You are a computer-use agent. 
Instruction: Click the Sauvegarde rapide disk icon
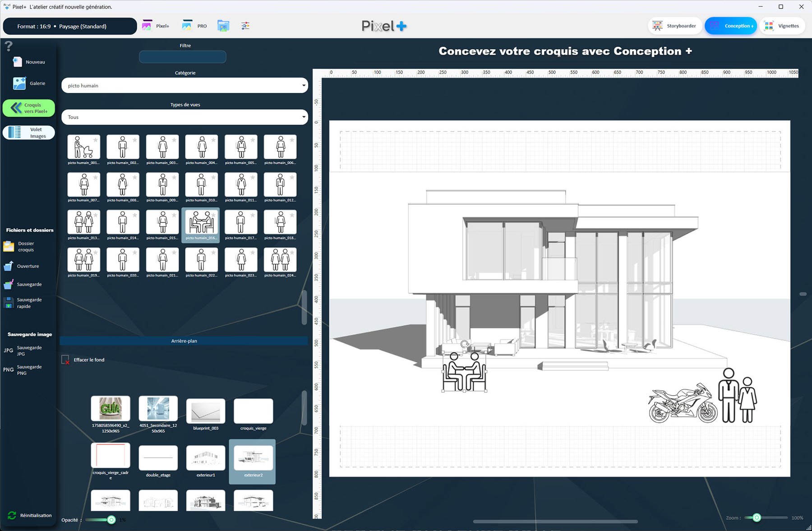tap(9, 303)
